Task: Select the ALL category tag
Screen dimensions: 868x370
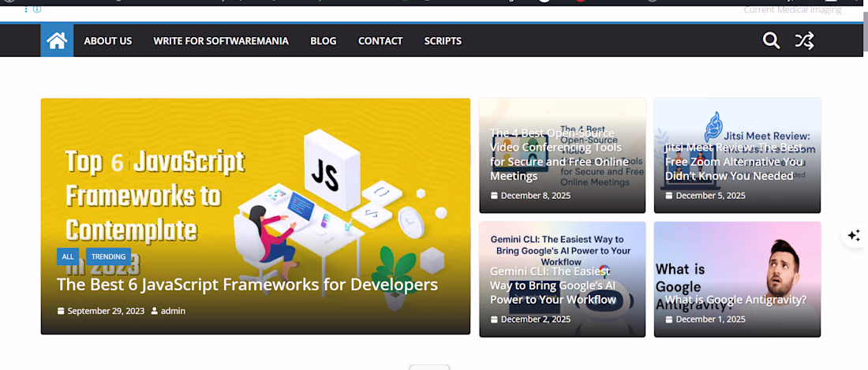Action: [68, 256]
